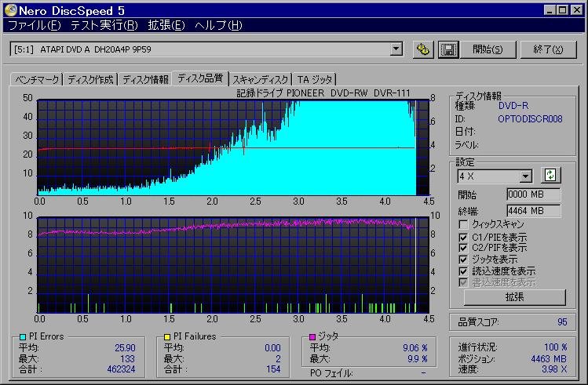Switch to the ディスク情報 tab

click(145, 80)
